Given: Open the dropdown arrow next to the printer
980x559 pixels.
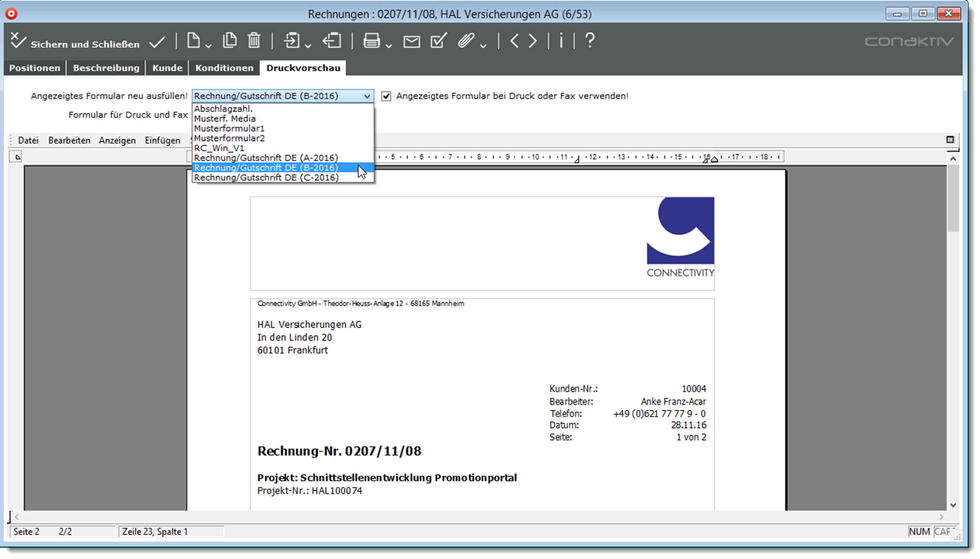Looking at the screenshot, I should (389, 46).
